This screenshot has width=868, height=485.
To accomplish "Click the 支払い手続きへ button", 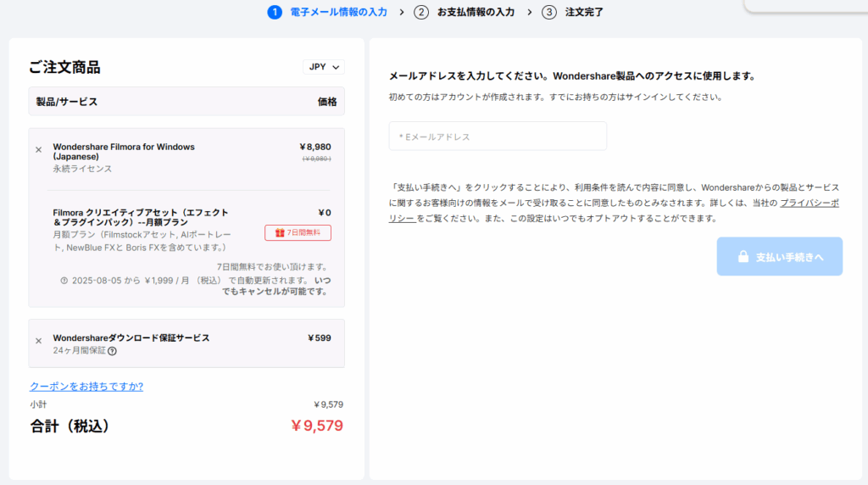I will [x=780, y=257].
